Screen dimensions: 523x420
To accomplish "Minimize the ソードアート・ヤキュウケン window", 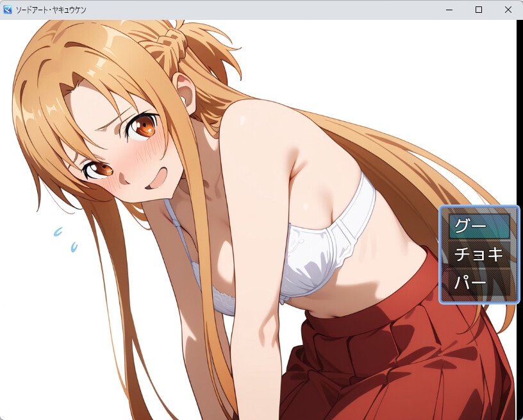I will [x=449, y=10].
